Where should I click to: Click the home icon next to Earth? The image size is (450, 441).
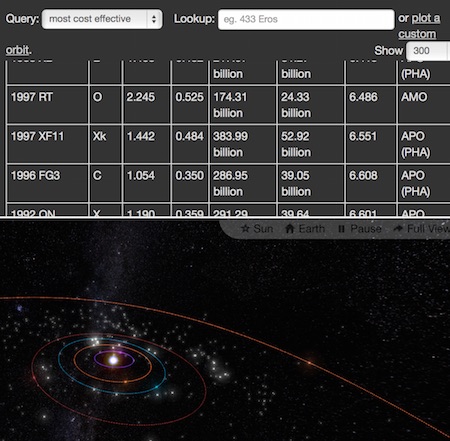(290, 229)
